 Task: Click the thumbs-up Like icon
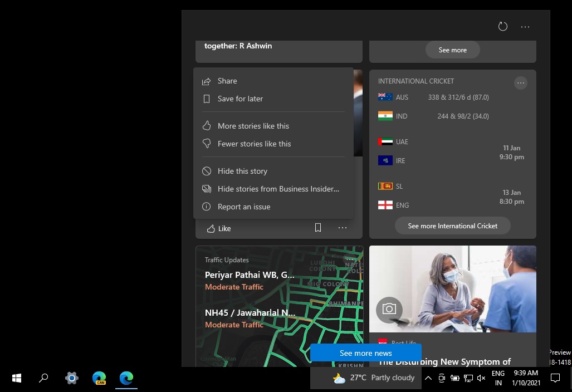point(212,228)
